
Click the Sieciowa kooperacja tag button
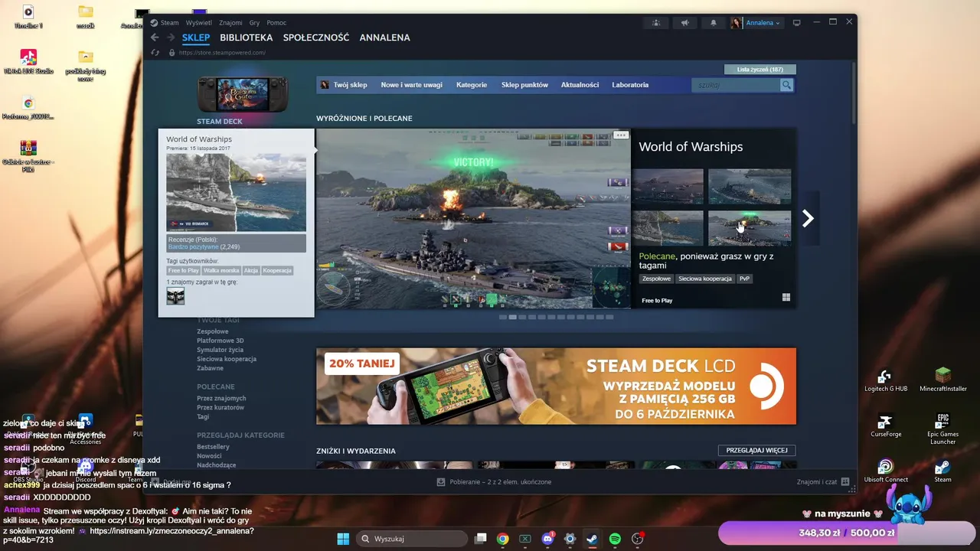704,279
